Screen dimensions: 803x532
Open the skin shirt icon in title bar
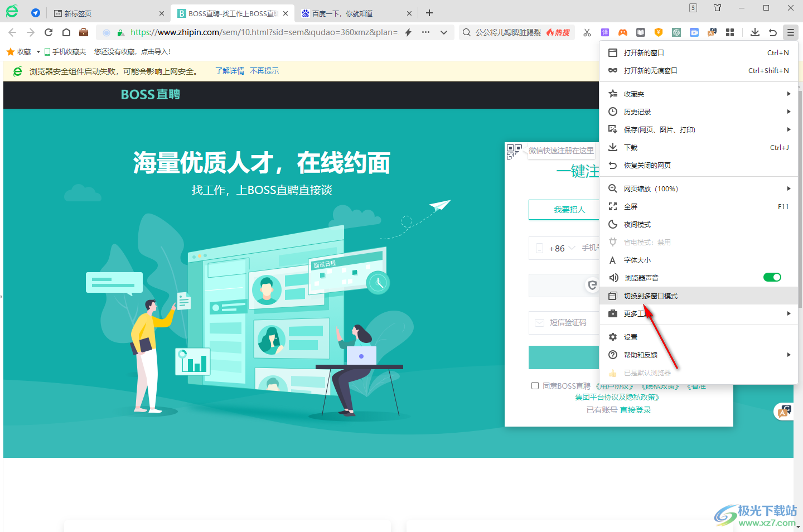(x=718, y=8)
